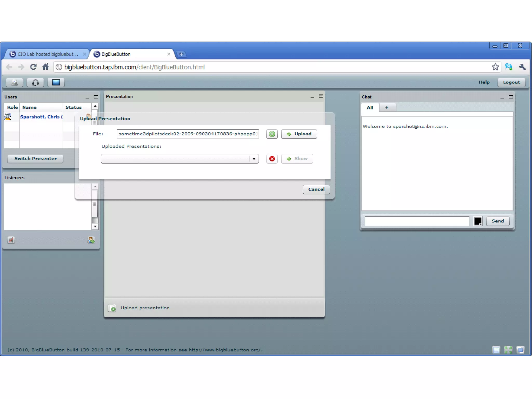The width and height of the screenshot is (532, 399).
Task: Add a new chat tab with plus
Action: click(x=387, y=107)
